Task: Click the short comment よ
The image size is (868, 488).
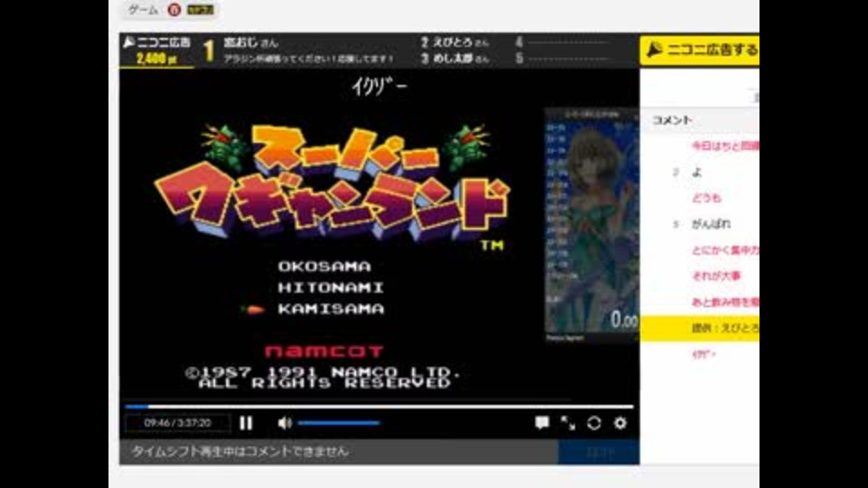Action: tap(696, 172)
